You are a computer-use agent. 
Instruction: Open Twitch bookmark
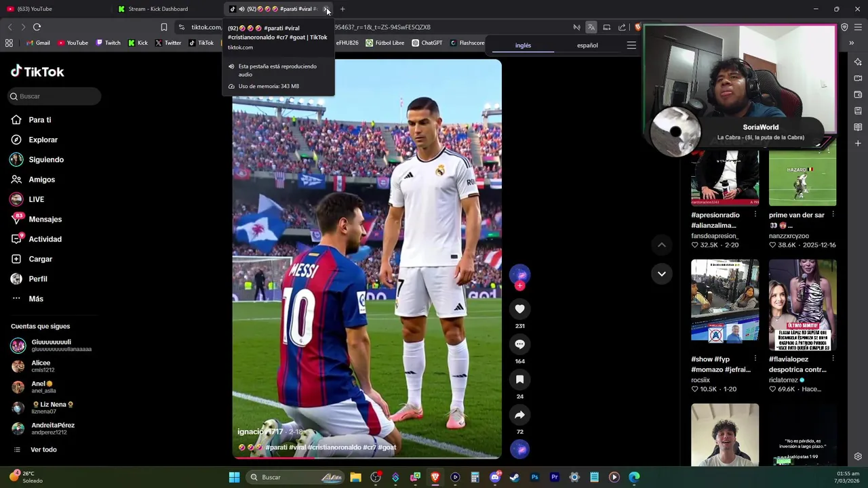[108, 43]
